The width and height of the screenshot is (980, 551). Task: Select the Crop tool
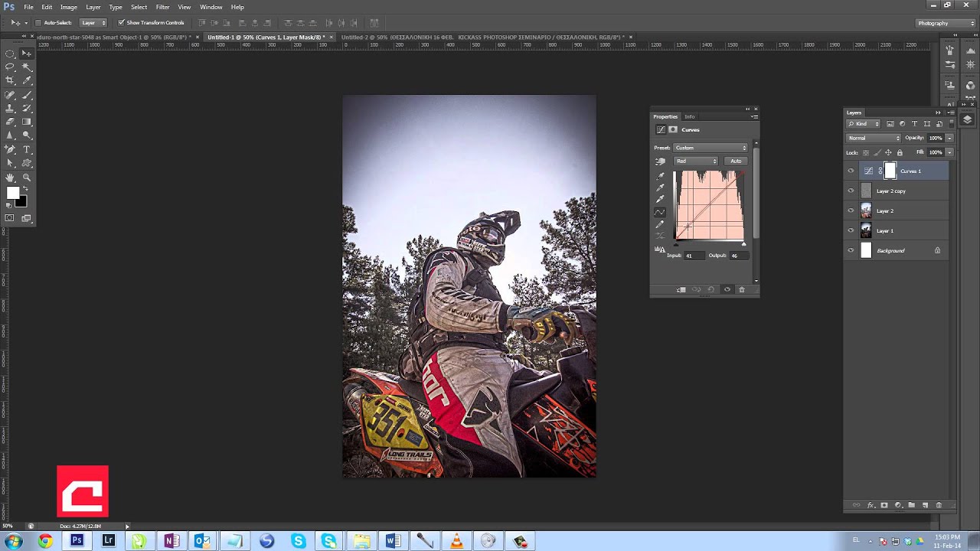point(10,80)
